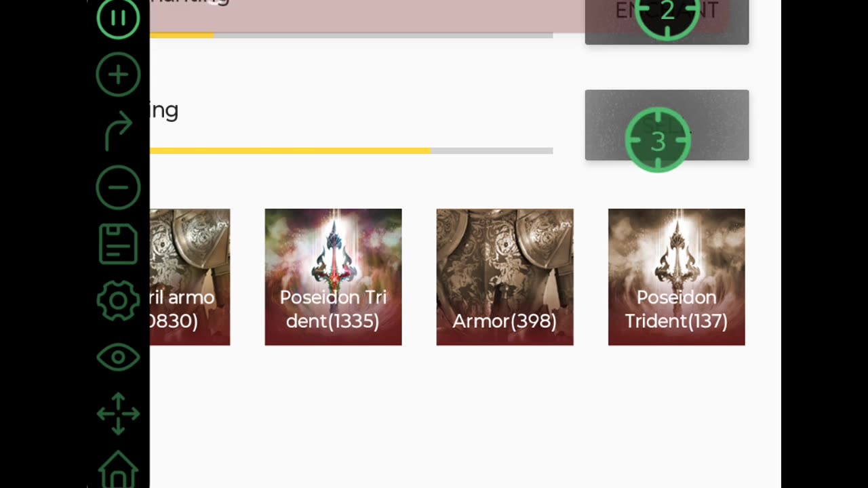868x488 pixels.
Task: Open auto clicker settings gear
Action: click(118, 300)
